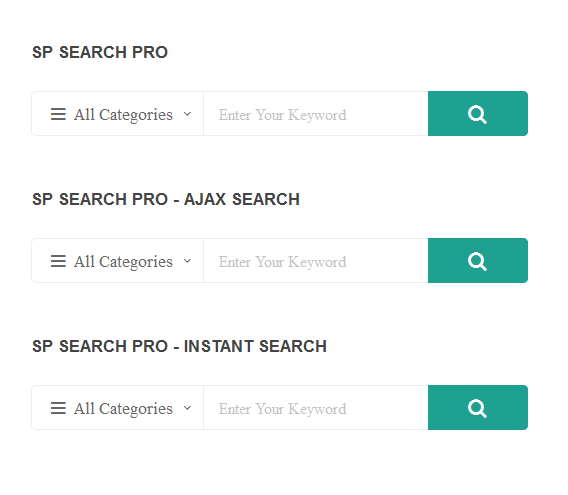Expand the chevron beside All Categories in Ajax Search
568x495 pixels.
(187, 261)
